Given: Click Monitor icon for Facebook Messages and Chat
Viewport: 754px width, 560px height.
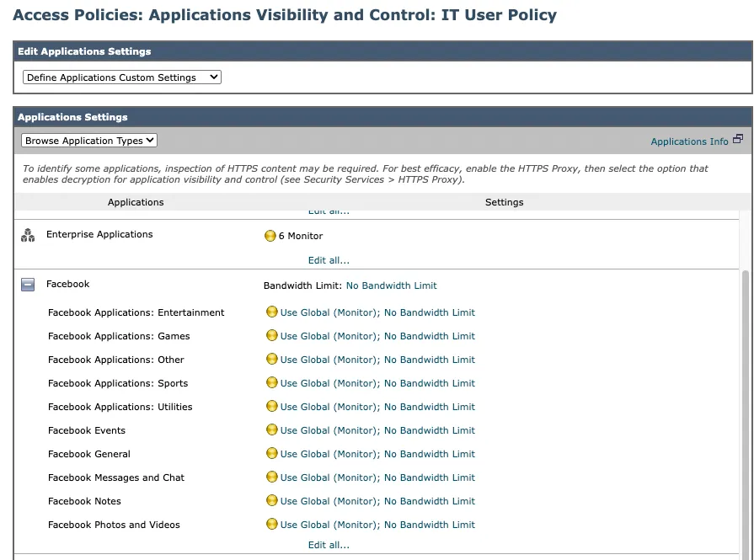Looking at the screenshot, I should click(271, 477).
